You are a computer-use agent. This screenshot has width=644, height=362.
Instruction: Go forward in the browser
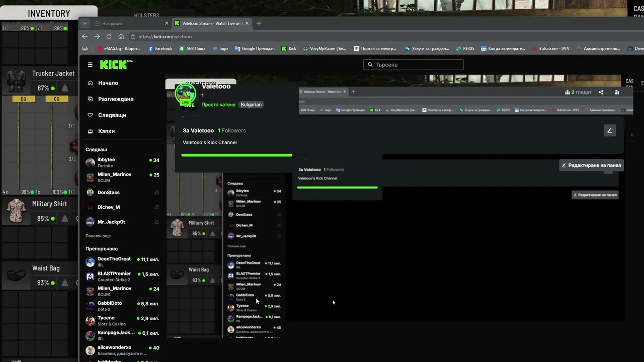[97, 37]
